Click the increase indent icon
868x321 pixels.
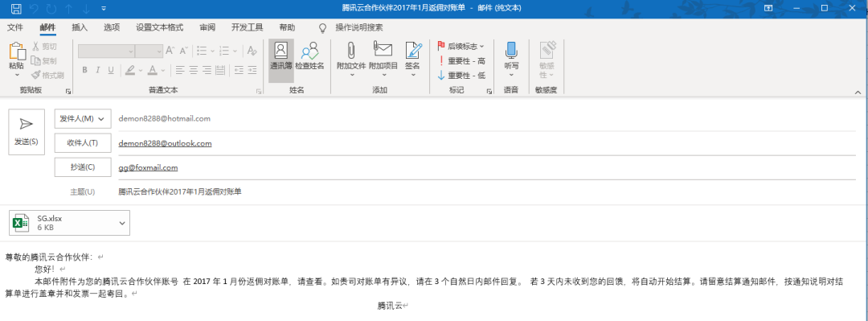(x=252, y=70)
